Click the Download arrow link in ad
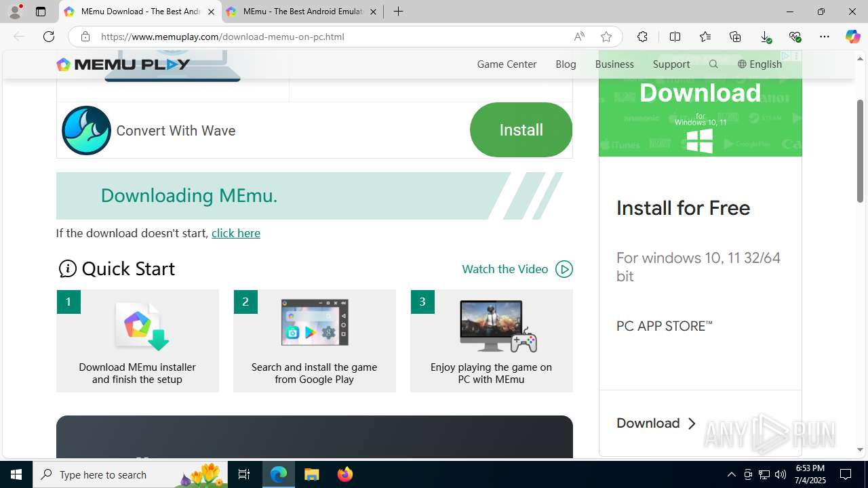The image size is (868, 488). (656, 423)
